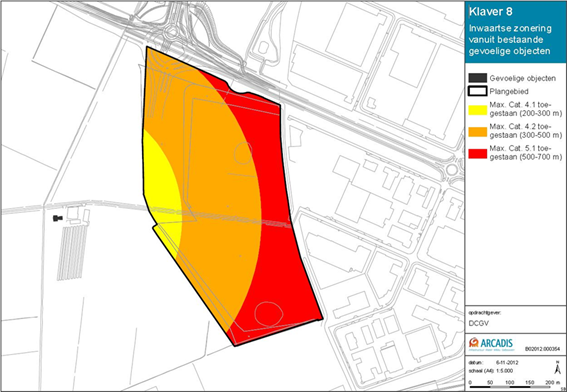Screen dimensions: 567x392
Task: Click the ARCADIS logo
Action: point(491,344)
